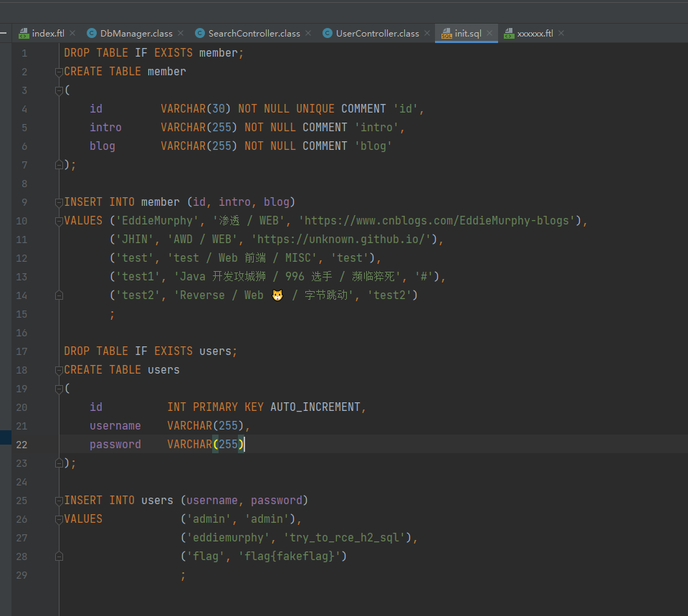
Task: Click 'DROP TABLE IF EXISTS member' statement
Action: pyautogui.click(x=153, y=52)
